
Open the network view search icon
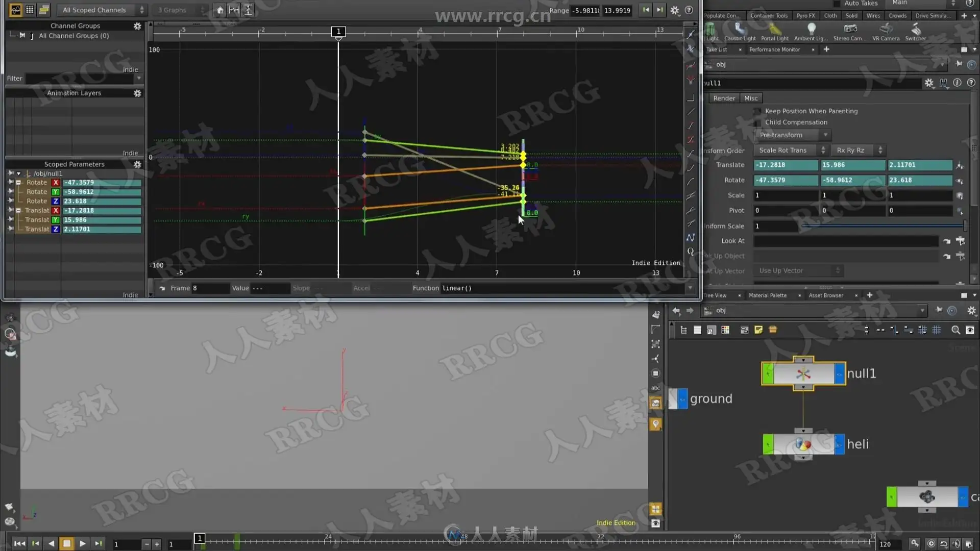coord(955,330)
